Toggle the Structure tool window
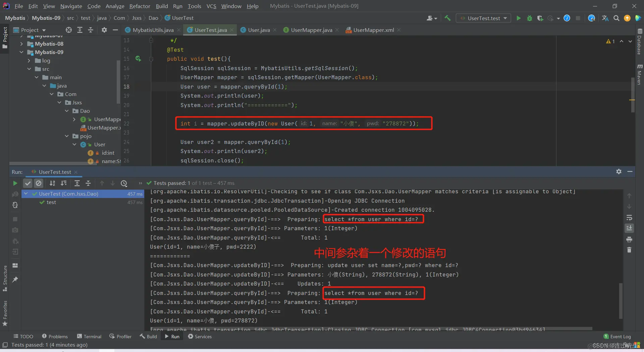Viewport: 644px width, 352px height. pyautogui.click(x=5, y=278)
